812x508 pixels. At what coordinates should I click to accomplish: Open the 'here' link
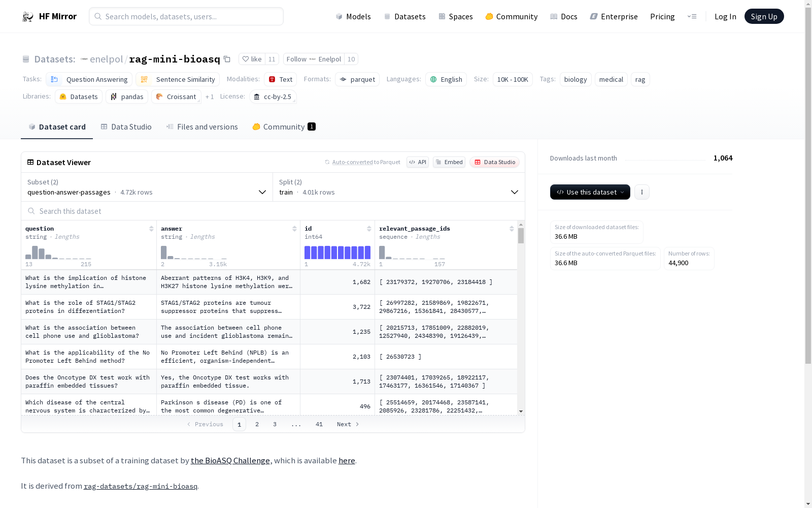pyautogui.click(x=347, y=460)
